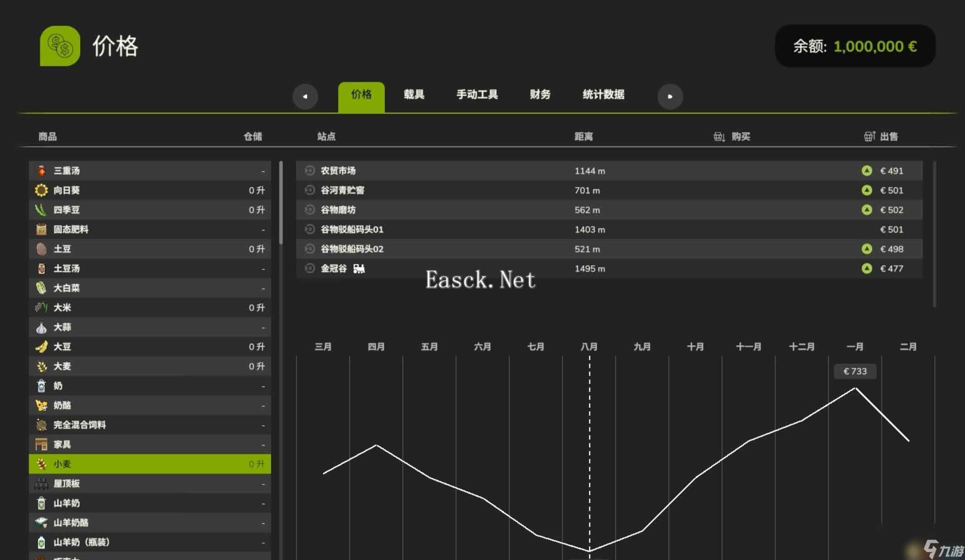Click the 购买 basket column icon
Image resolution: width=965 pixels, height=560 pixels.
tap(719, 137)
